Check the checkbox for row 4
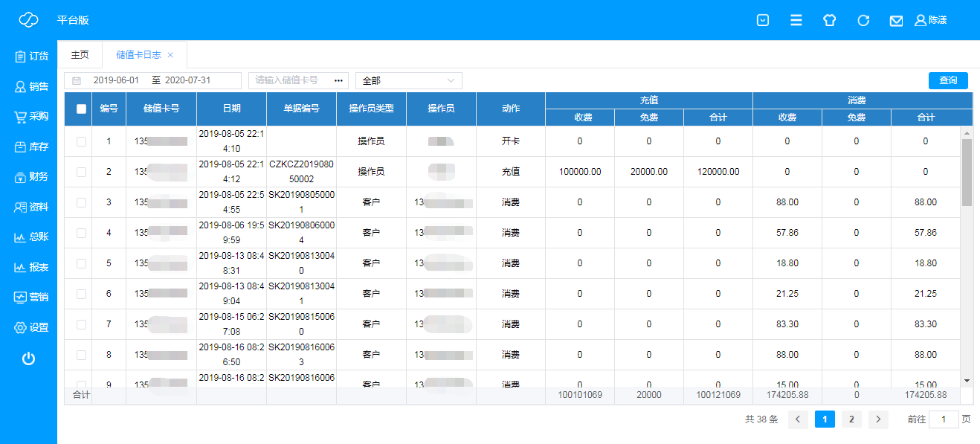 coord(82,233)
